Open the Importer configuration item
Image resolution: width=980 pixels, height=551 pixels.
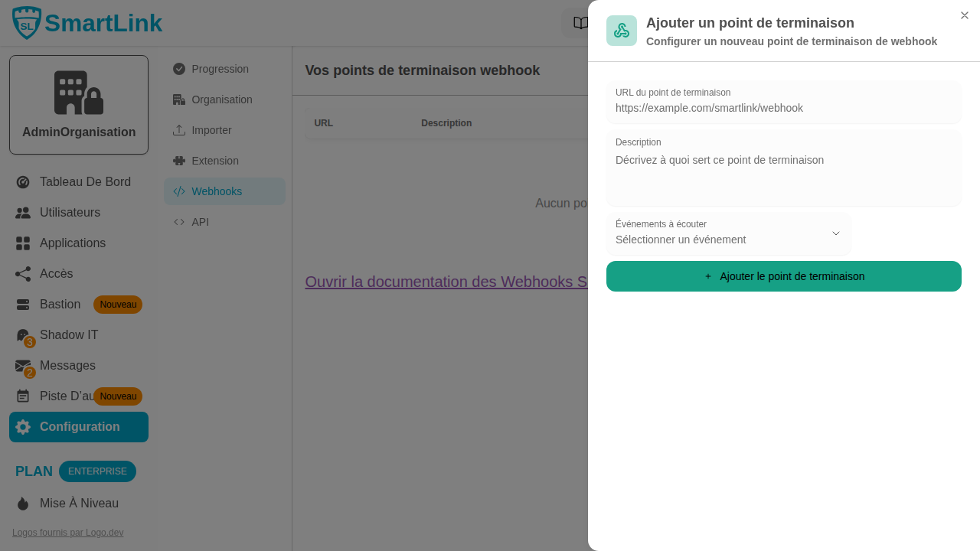coord(212,130)
